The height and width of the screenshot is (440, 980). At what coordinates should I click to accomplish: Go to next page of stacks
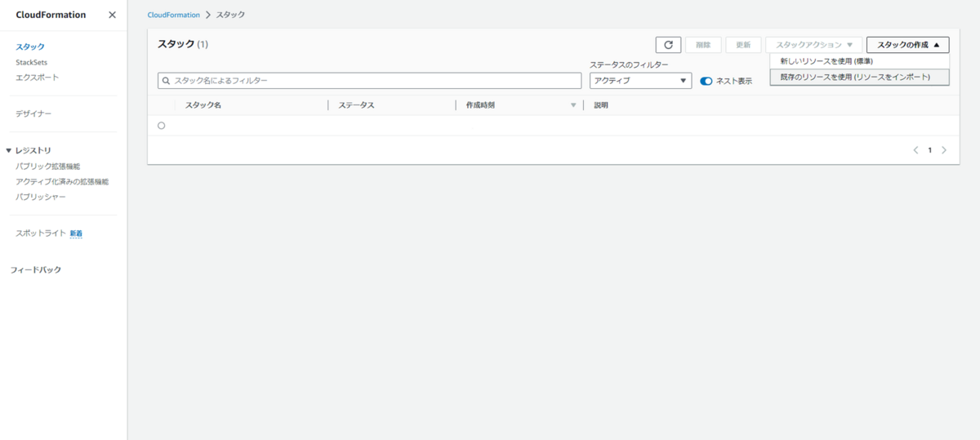click(944, 150)
